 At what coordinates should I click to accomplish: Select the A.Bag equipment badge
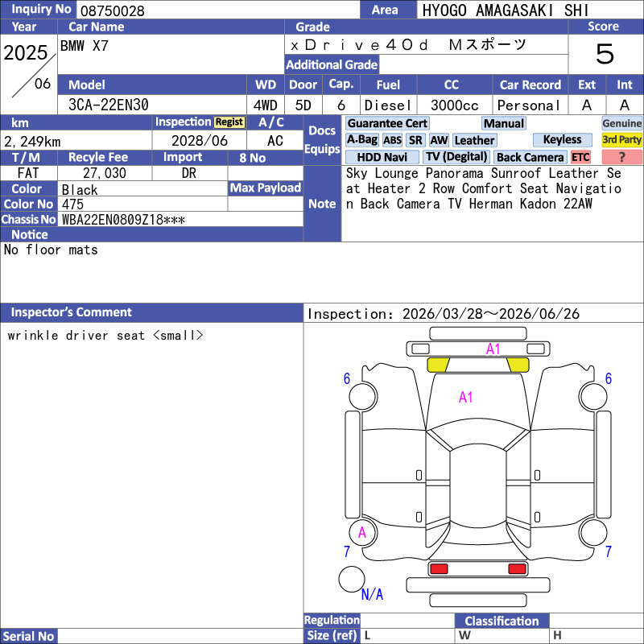click(362, 140)
